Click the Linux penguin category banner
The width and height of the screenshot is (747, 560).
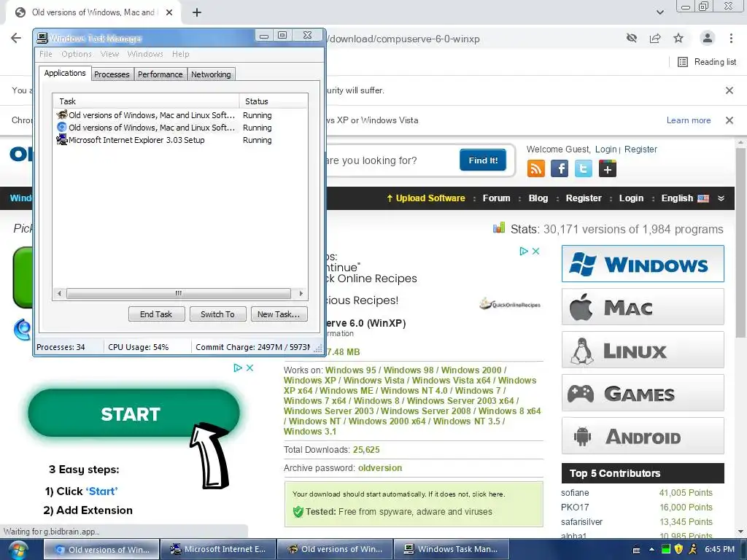click(643, 350)
